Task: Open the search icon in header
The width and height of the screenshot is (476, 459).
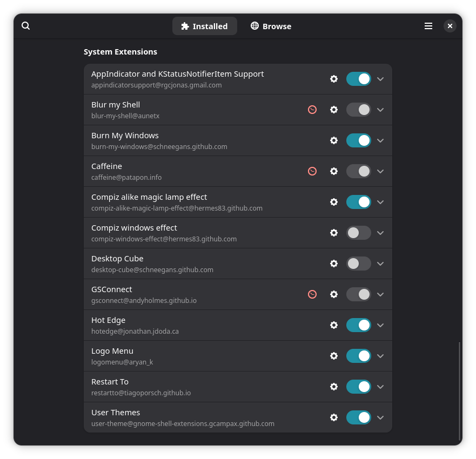Action: pos(26,26)
